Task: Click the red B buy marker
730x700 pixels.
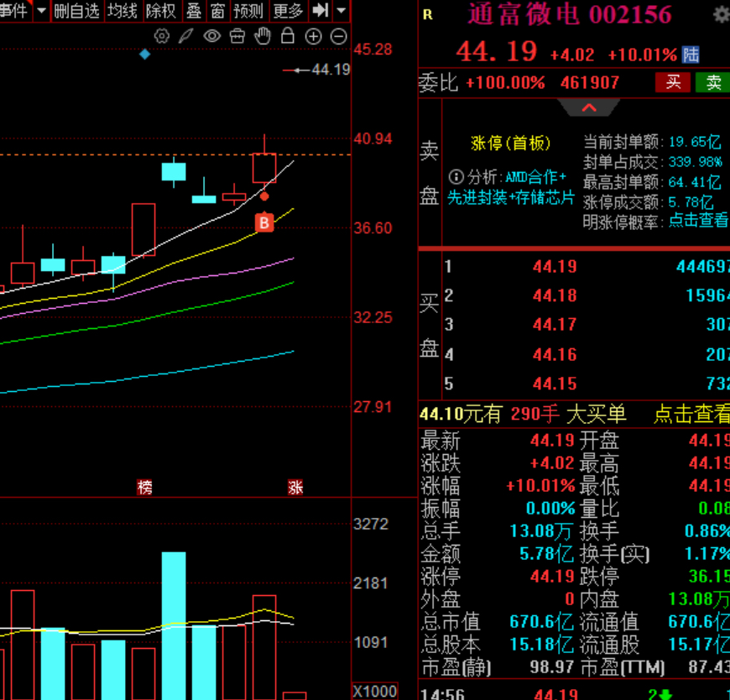Action: point(264,222)
